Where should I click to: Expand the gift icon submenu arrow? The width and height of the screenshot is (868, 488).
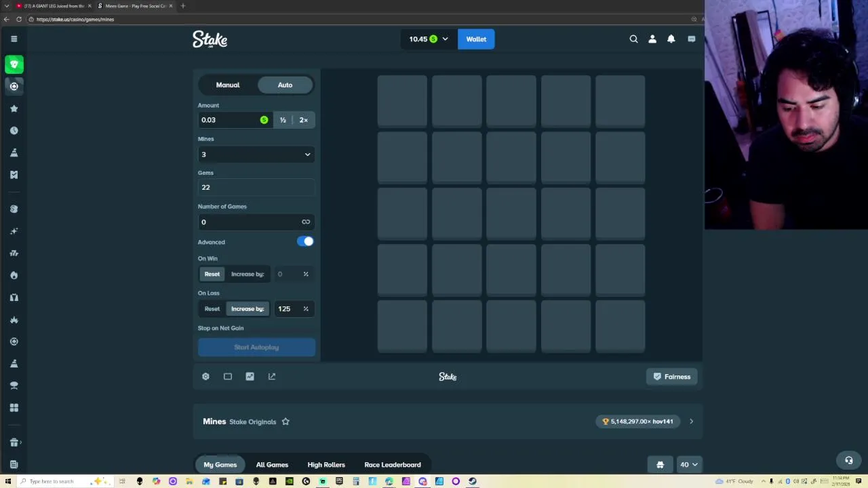[21, 443]
